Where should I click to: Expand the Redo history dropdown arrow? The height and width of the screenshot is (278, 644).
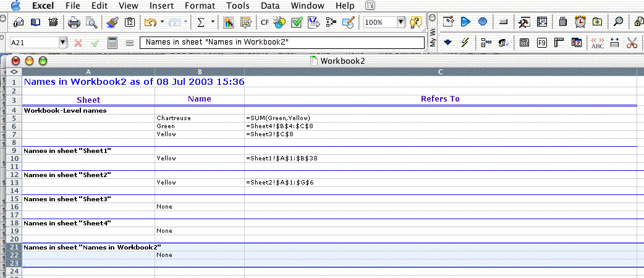pyautogui.click(x=186, y=22)
